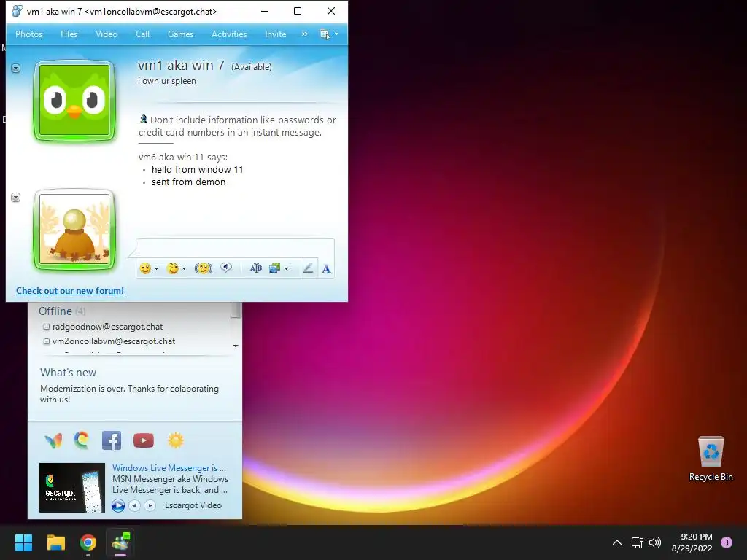Click the Messenger taskbar icon
The width and height of the screenshot is (747, 560).
(120, 542)
